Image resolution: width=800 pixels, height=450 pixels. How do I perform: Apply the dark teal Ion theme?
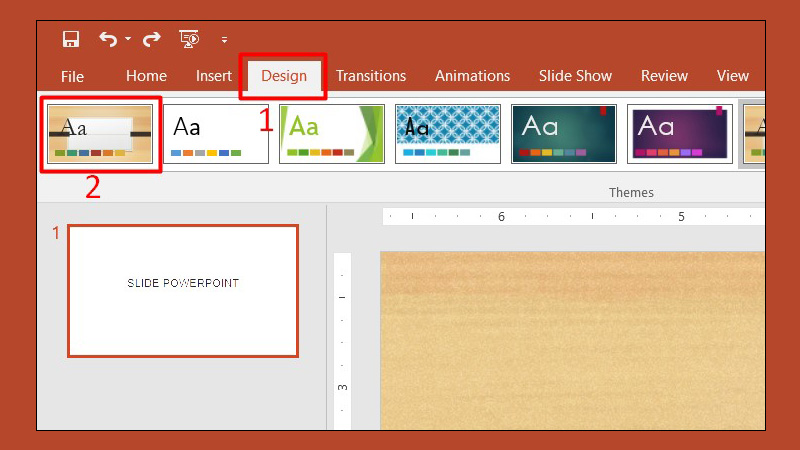(564, 134)
